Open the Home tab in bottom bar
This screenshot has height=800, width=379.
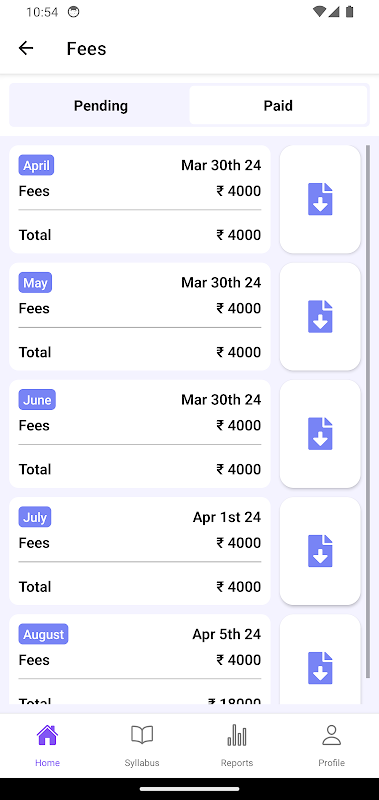pos(47,745)
